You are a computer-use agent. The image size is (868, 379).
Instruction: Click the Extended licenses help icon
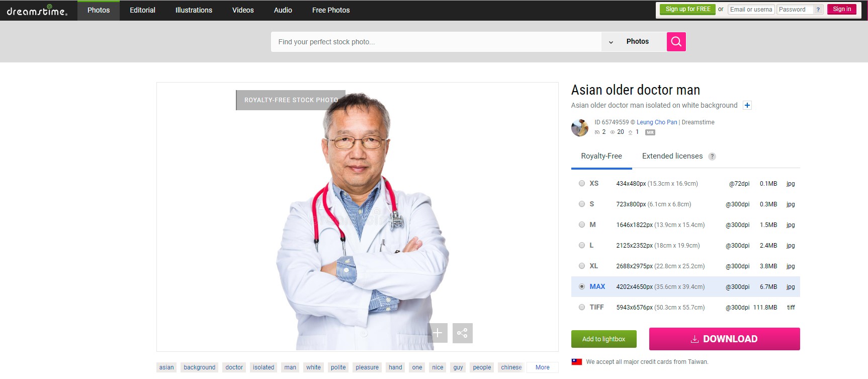712,157
